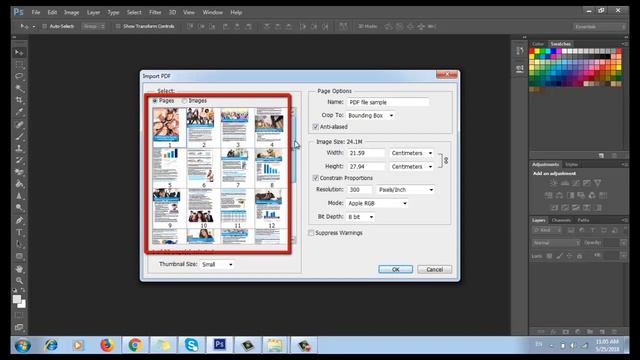Screen dimensions: 640x360
Task: Open Internet Explorer from the taskbar
Action: point(51,345)
